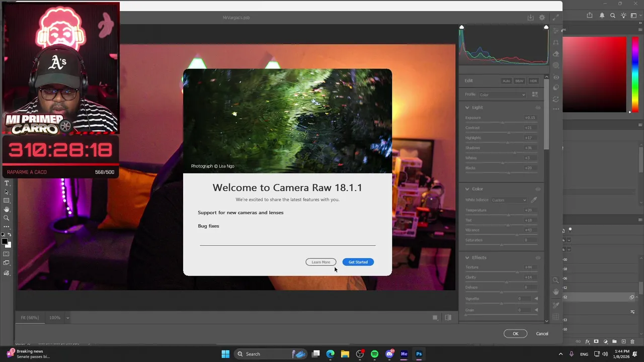Open the zoom level dropdown arrow
This screenshot has height=362, width=644.
point(67,318)
